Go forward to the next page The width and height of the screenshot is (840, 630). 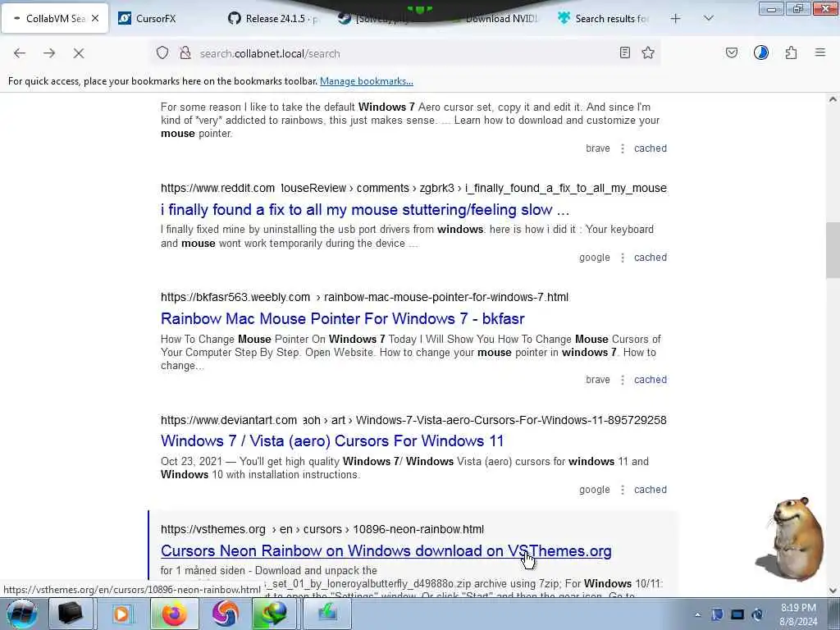(x=49, y=53)
